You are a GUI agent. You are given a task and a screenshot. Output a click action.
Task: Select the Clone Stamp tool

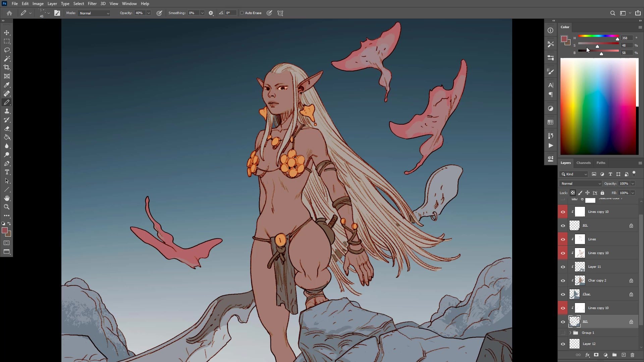point(7,111)
